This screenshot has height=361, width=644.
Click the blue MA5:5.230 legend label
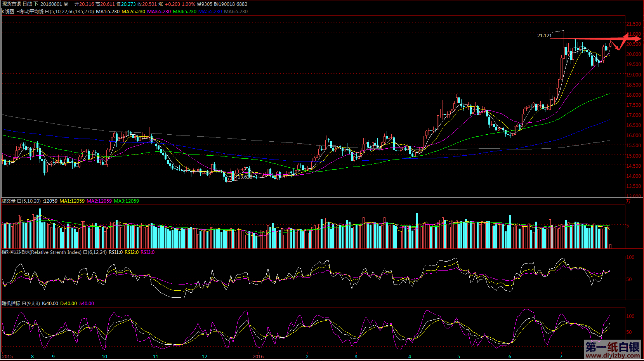[210, 12]
